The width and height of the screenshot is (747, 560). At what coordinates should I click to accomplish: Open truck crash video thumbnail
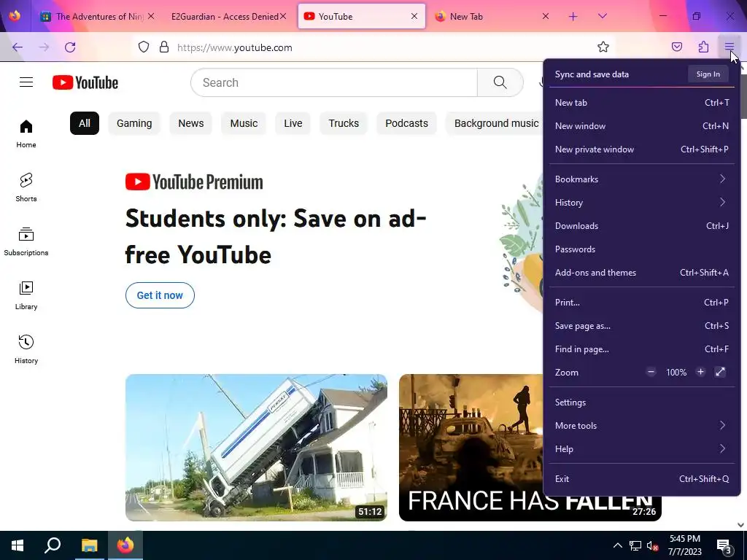(256, 448)
